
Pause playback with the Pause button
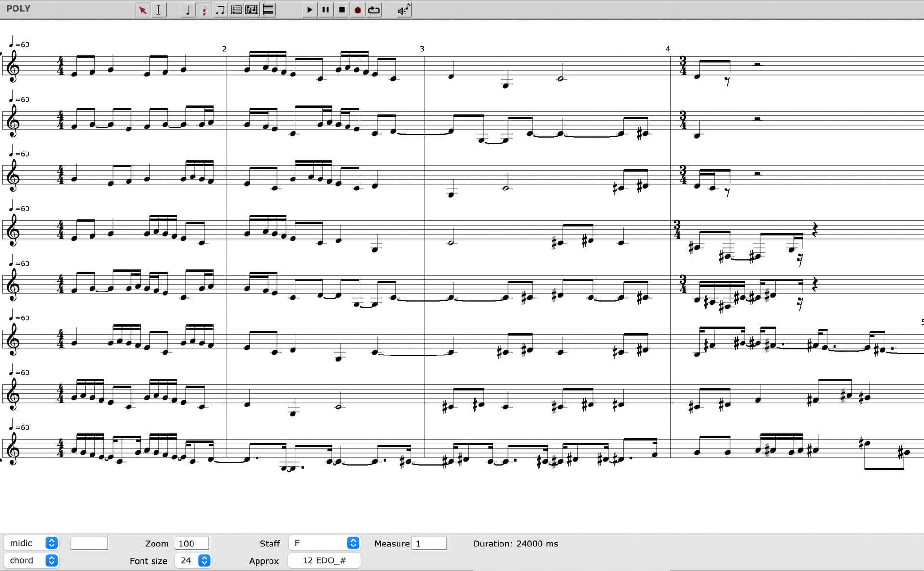(326, 10)
